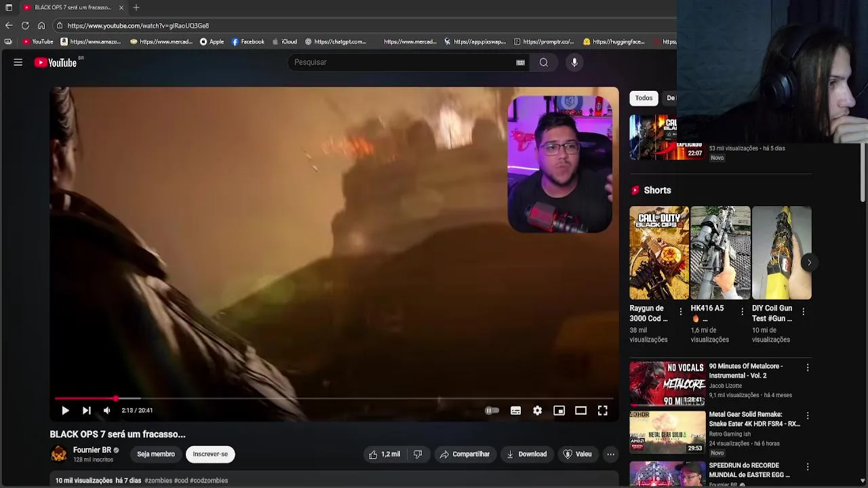Image resolution: width=868 pixels, height=488 pixels.
Task: Click the browser back arrow
Action: (9, 26)
